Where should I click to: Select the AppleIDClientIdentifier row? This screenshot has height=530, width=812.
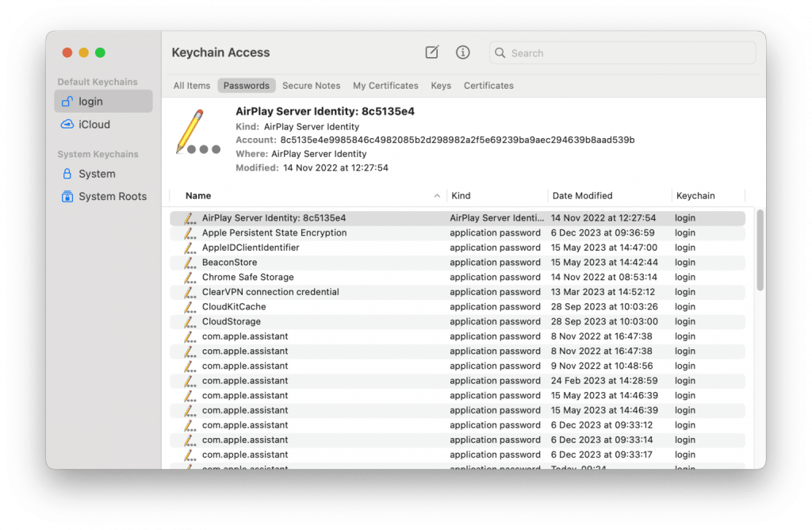point(458,248)
